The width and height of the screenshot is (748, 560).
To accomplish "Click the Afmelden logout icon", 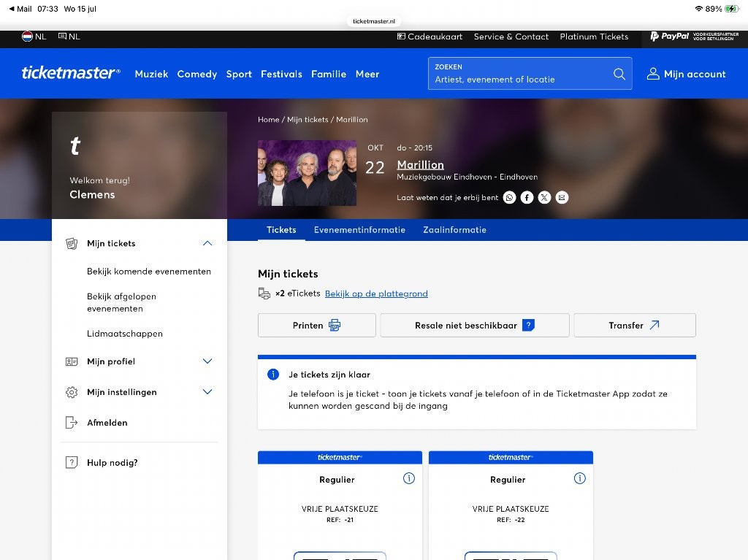I will (x=72, y=423).
